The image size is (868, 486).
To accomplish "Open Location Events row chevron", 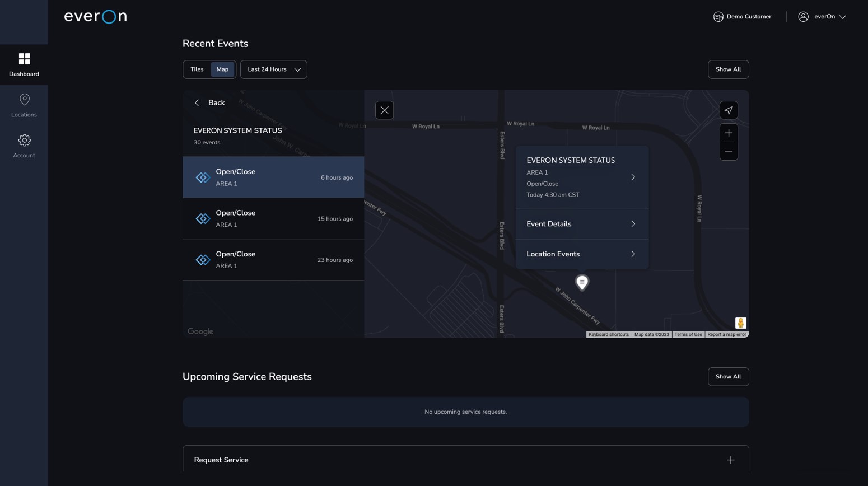I will (633, 254).
